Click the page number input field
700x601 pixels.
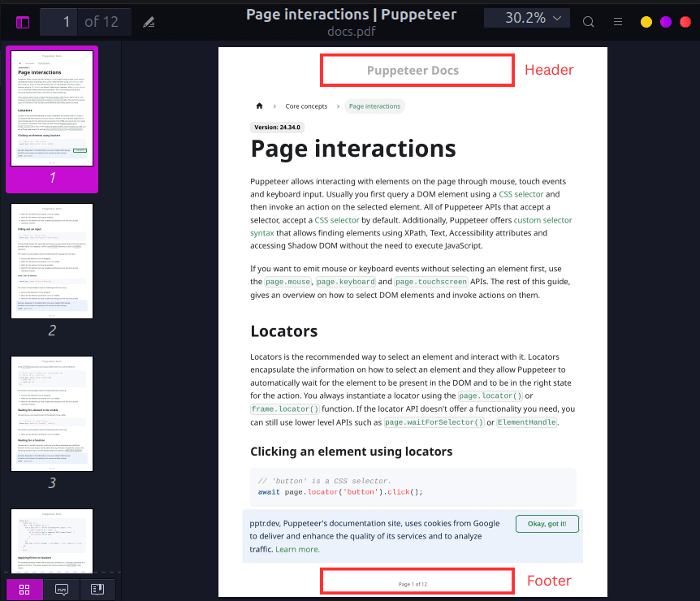click(58, 21)
